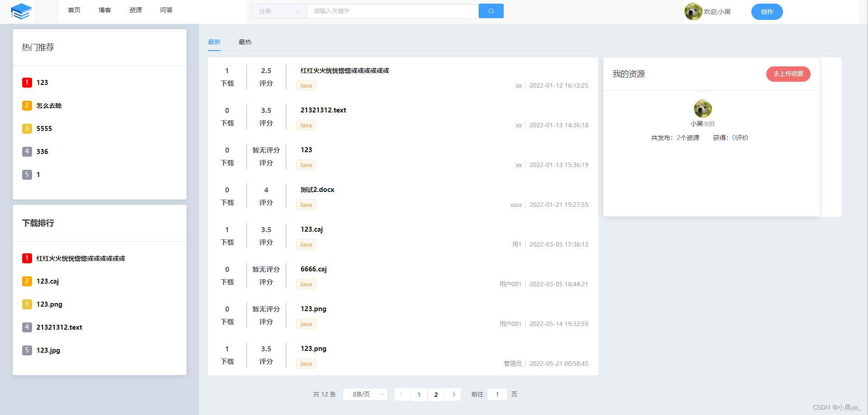The image size is (868, 415).
Task: Focus the 请输入关键字 search field
Action: point(392,11)
